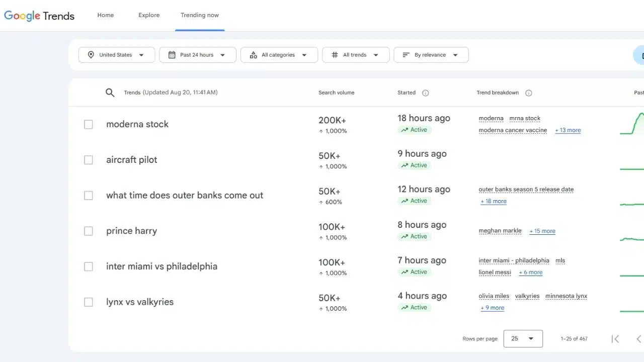This screenshot has height=362, width=644.
Task: Expand "+ 18 more" in outer banks row
Action: 494,201
